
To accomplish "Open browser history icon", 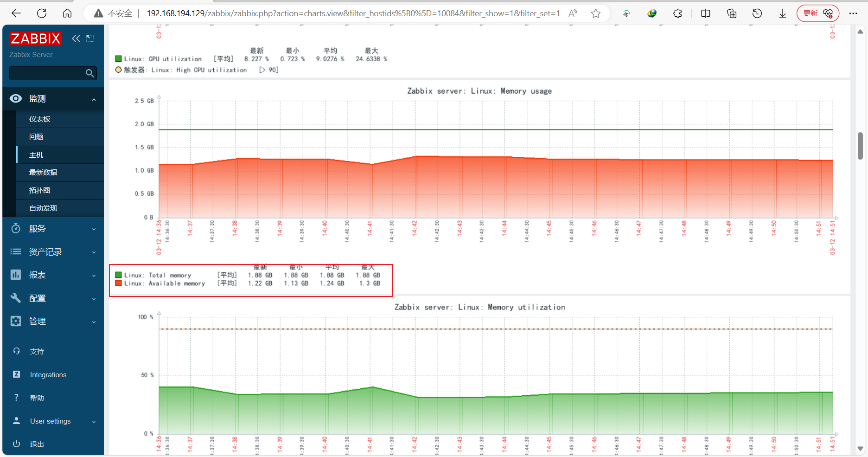I will tap(757, 13).
